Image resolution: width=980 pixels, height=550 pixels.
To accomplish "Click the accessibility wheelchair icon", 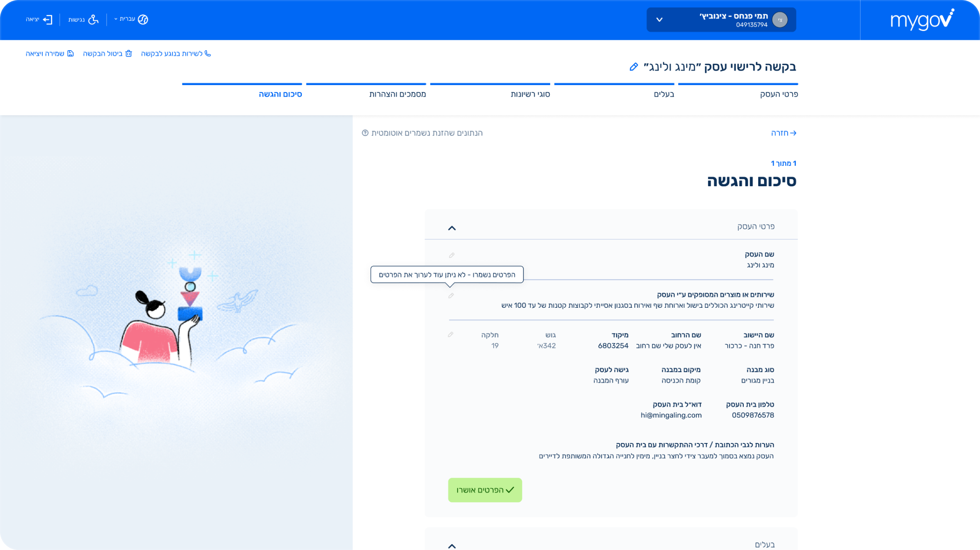I will pyautogui.click(x=94, y=19).
